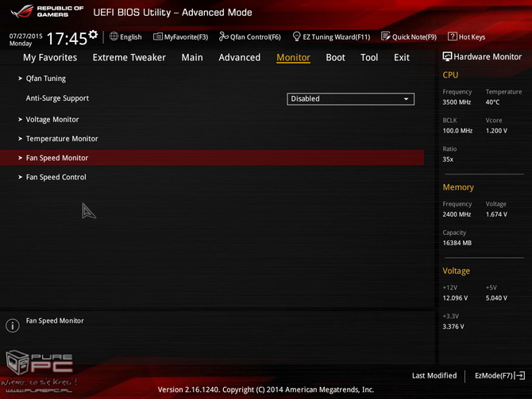Expand the Fan Speed Monitor arrow
This screenshot has height=399, width=532.
coord(20,158)
